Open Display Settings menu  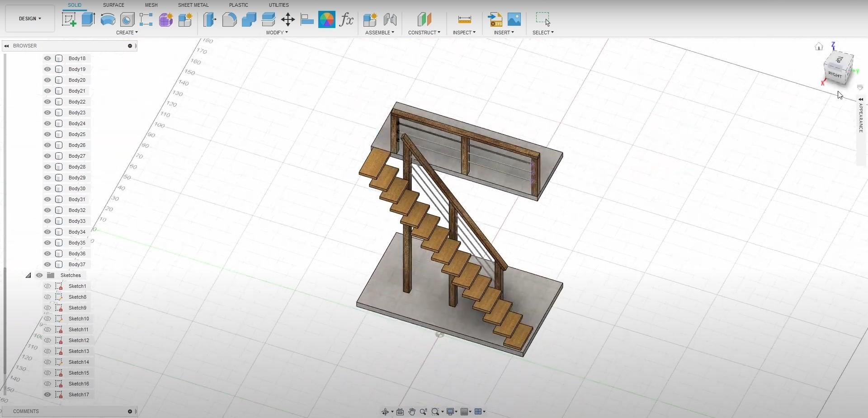pyautogui.click(x=451, y=412)
